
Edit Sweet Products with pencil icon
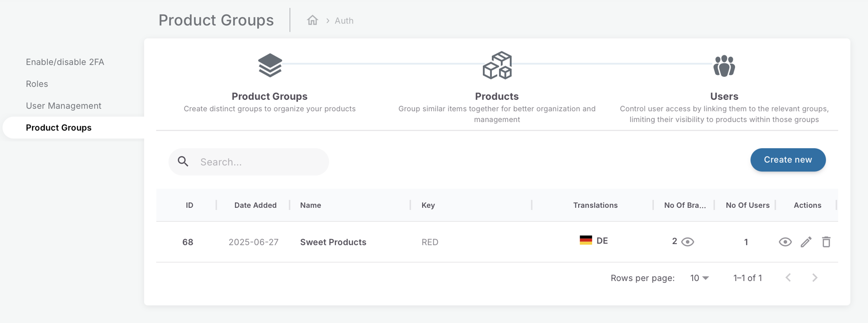coord(806,242)
